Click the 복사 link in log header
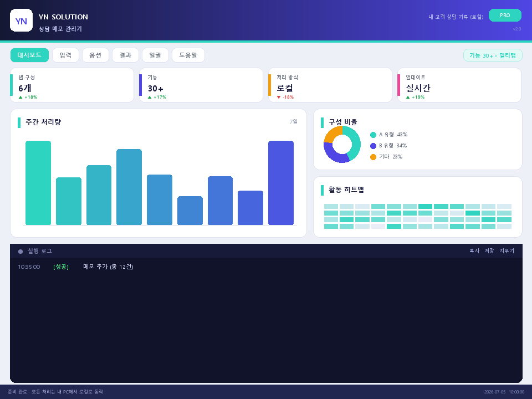The image size is (532, 399). click(474, 250)
